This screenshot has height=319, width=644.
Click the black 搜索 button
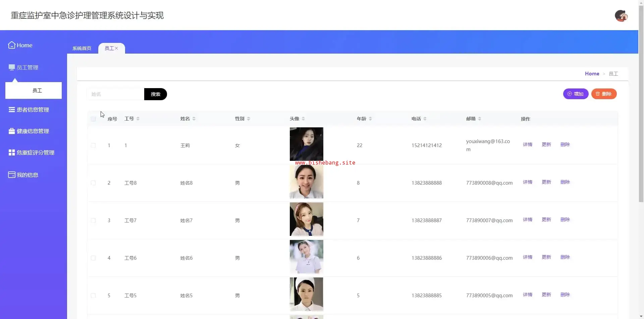(x=156, y=94)
